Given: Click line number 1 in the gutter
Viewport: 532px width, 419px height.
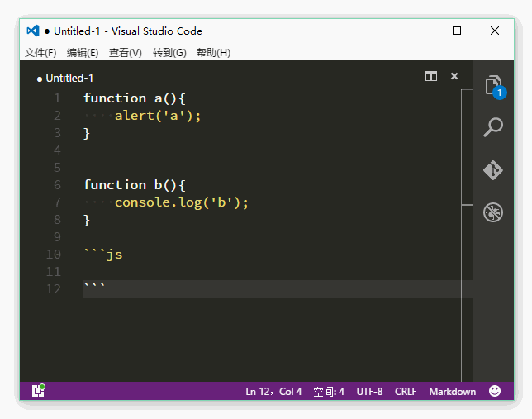Looking at the screenshot, I should [x=57, y=98].
